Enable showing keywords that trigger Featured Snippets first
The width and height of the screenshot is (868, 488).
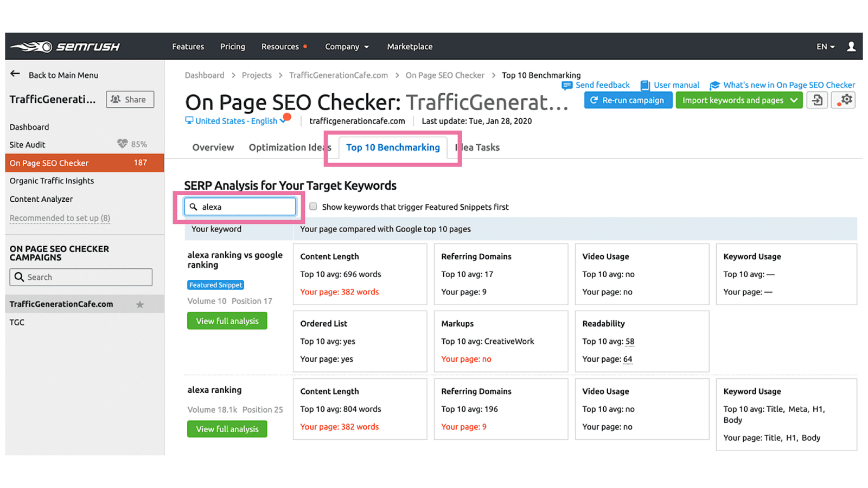[x=313, y=206]
